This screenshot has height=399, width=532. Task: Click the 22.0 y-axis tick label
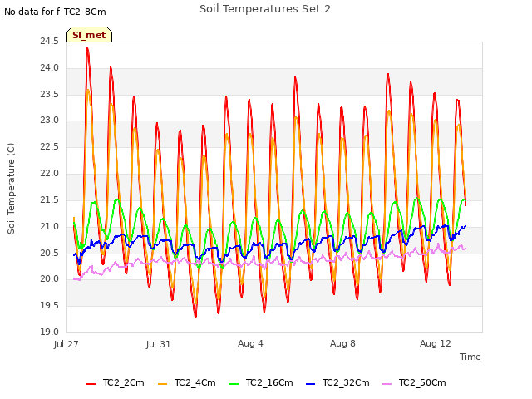[x=50, y=173]
